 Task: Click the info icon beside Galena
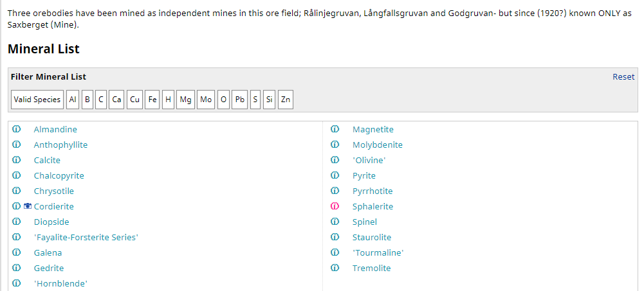pos(16,252)
